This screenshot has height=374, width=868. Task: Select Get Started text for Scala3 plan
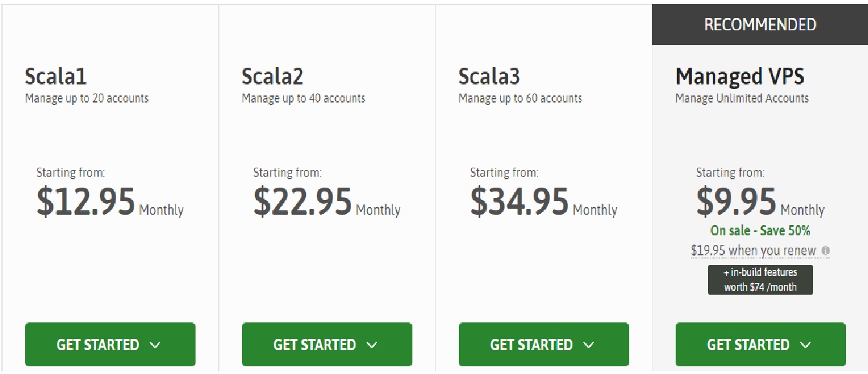pos(532,345)
